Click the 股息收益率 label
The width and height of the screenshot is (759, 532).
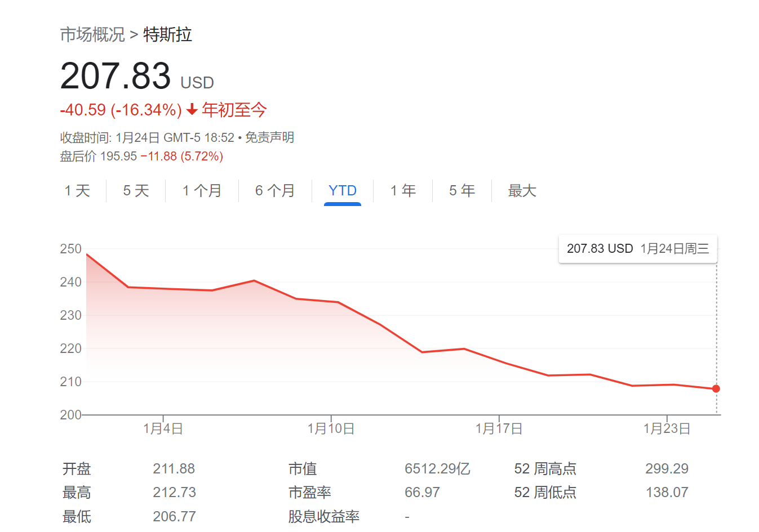pyautogui.click(x=323, y=516)
